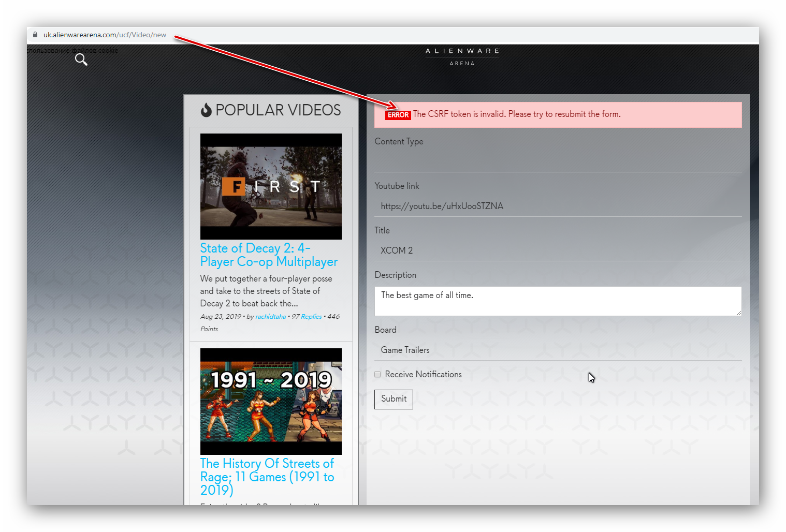This screenshot has width=786, height=532.
Task: Open State of Decay 2 video title link
Action: (269, 255)
